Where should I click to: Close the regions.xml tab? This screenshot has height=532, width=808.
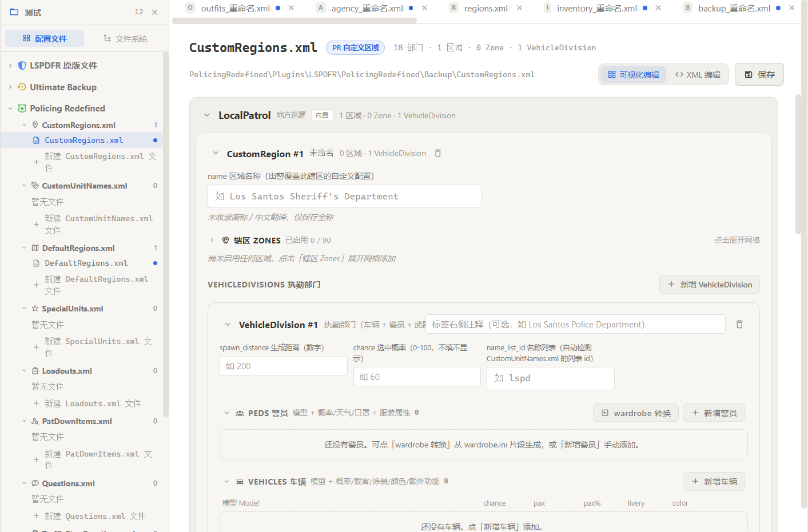(x=519, y=8)
